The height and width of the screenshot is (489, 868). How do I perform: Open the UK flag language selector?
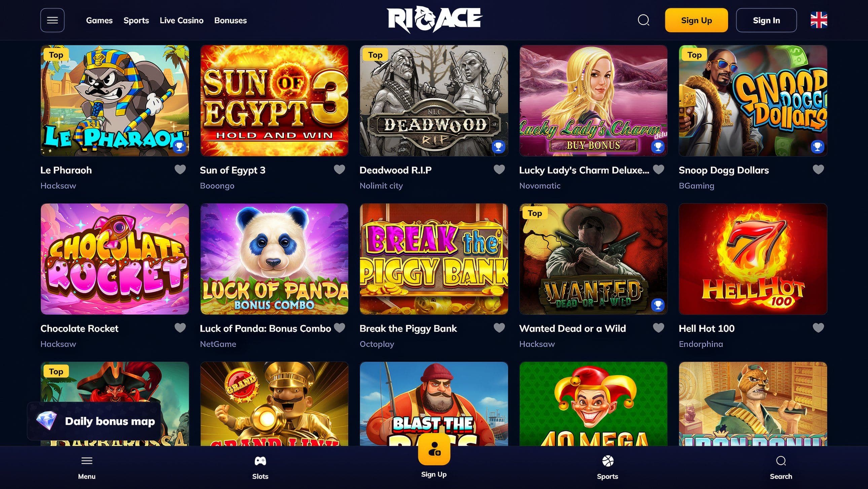pos(819,20)
